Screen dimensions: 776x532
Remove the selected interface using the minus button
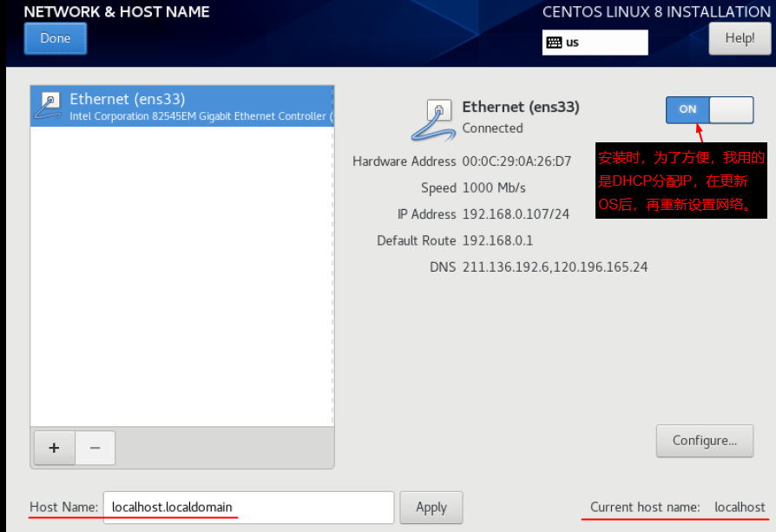(95, 448)
